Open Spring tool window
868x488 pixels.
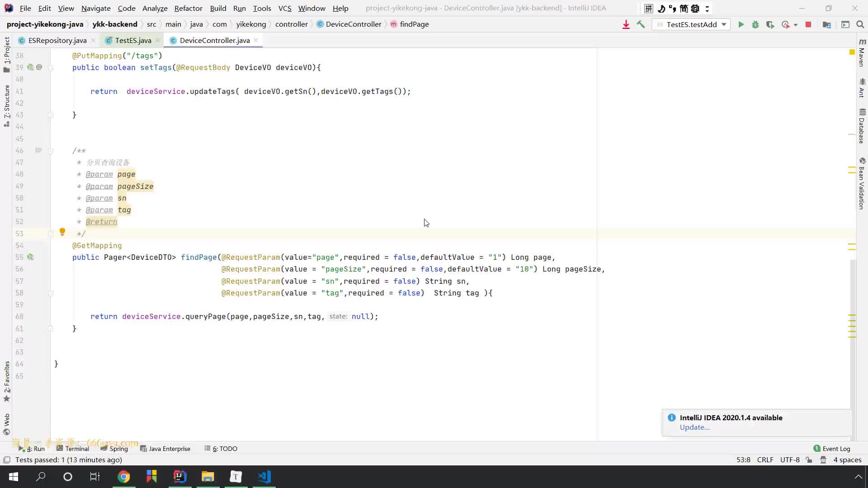tap(114, 449)
